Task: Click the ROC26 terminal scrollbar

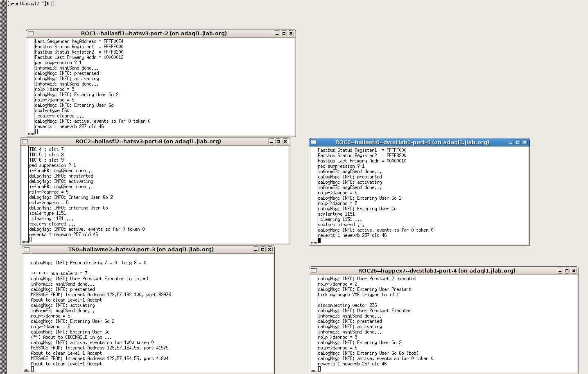Action: pos(314,324)
